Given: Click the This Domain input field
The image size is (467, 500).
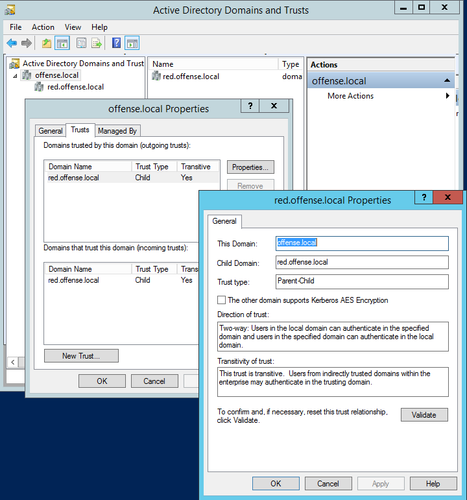Looking at the screenshot, I should (362, 243).
